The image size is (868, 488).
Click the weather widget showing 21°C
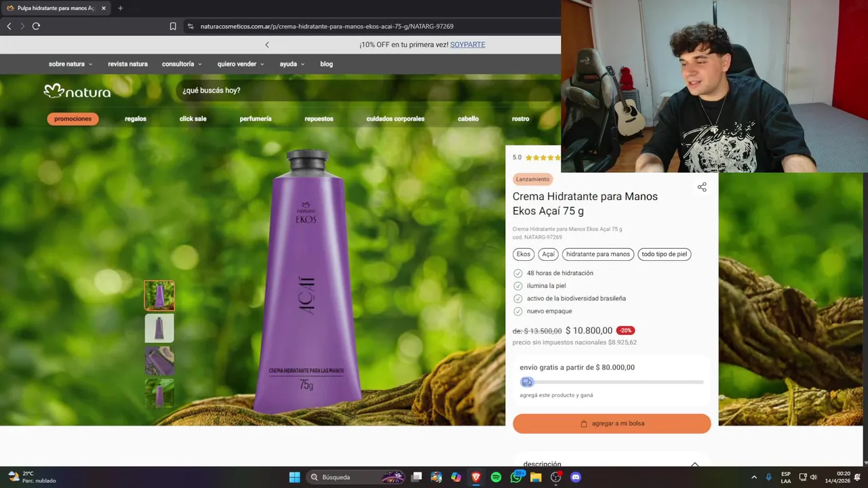pos(33,477)
